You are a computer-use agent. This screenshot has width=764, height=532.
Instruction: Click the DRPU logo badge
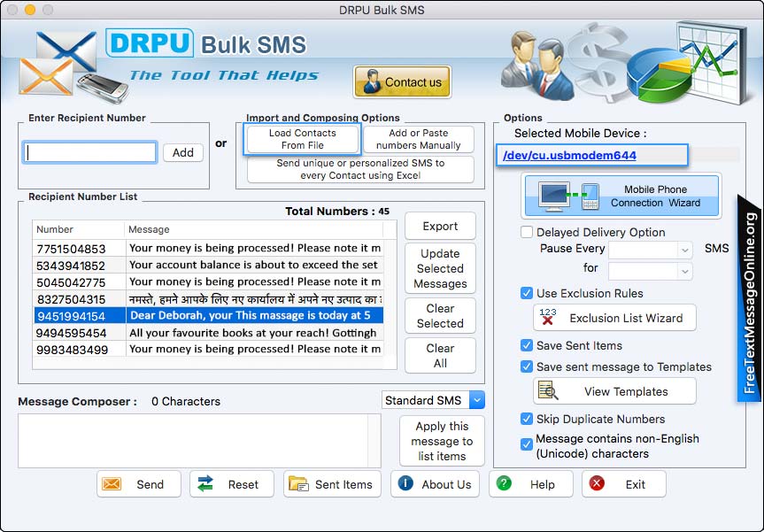[150, 42]
